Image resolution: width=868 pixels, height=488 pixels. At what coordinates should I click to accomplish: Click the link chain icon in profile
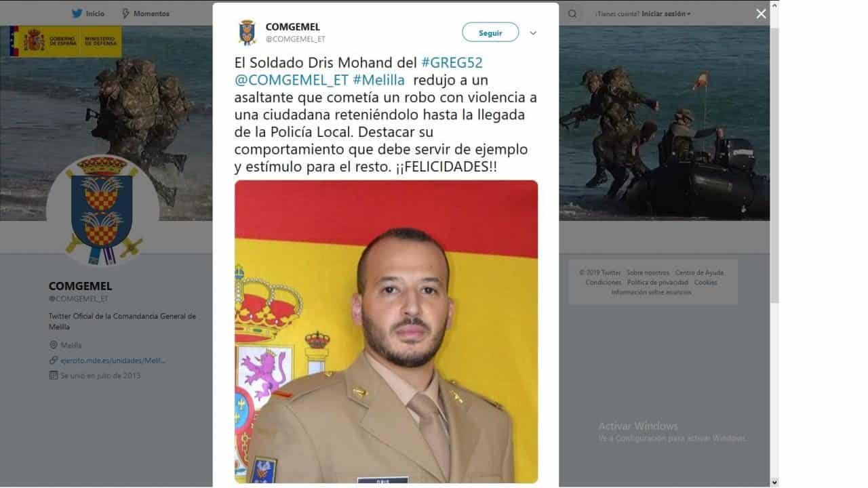[x=54, y=360]
